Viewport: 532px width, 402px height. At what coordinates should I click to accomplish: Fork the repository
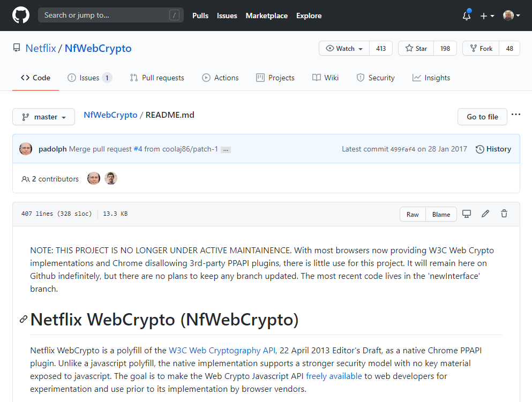[x=481, y=49]
